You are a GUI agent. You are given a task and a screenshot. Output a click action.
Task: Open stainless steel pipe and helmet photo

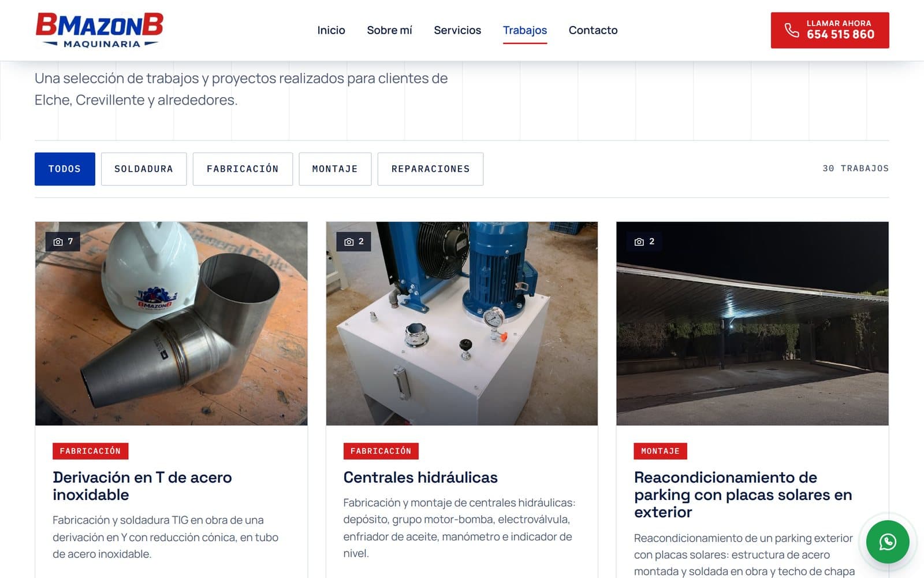point(172,324)
